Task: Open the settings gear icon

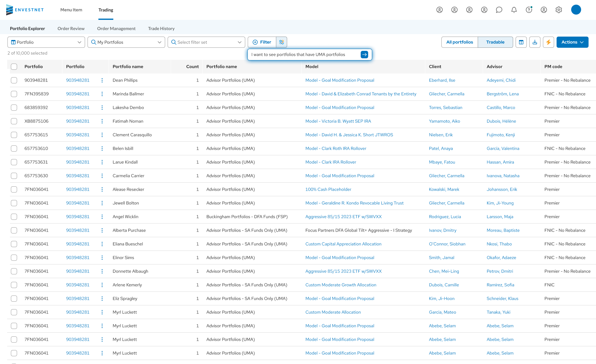Action: [559, 10]
